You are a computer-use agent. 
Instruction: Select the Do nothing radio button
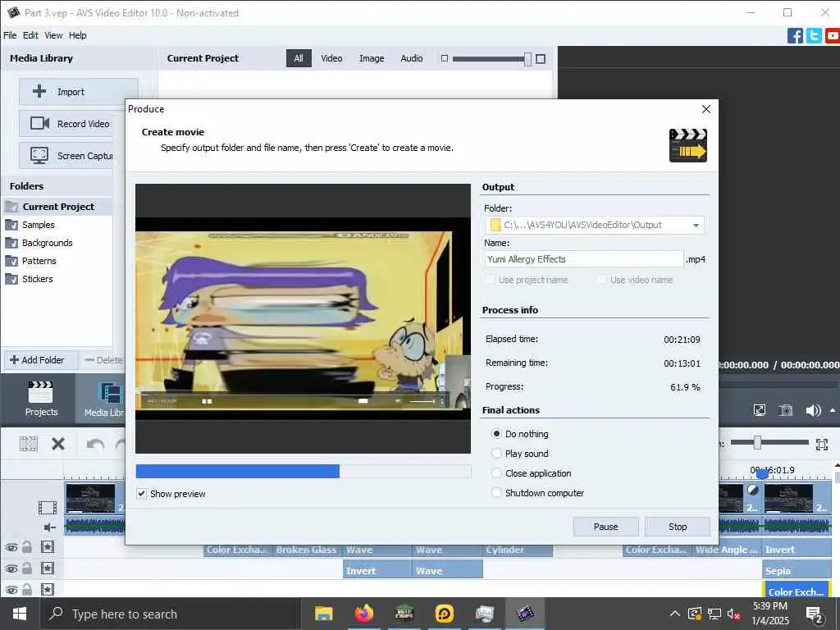496,433
